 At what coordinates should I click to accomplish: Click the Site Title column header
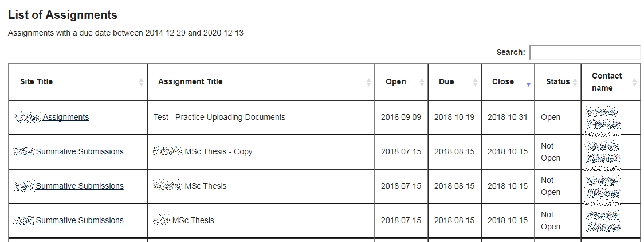pos(36,82)
